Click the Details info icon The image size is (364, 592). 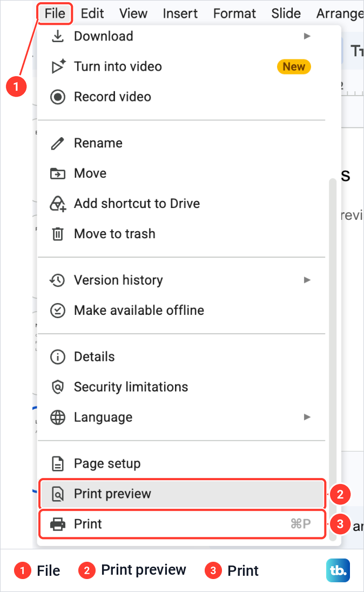click(x=58, y=357)
